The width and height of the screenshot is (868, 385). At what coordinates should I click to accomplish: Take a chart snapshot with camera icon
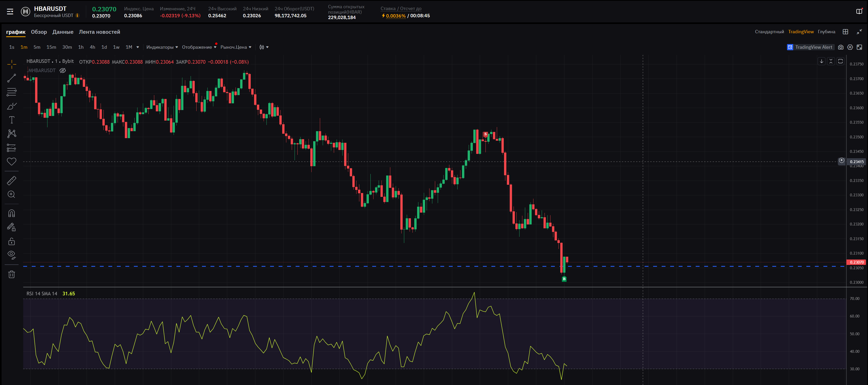click(x=841, y=47)
